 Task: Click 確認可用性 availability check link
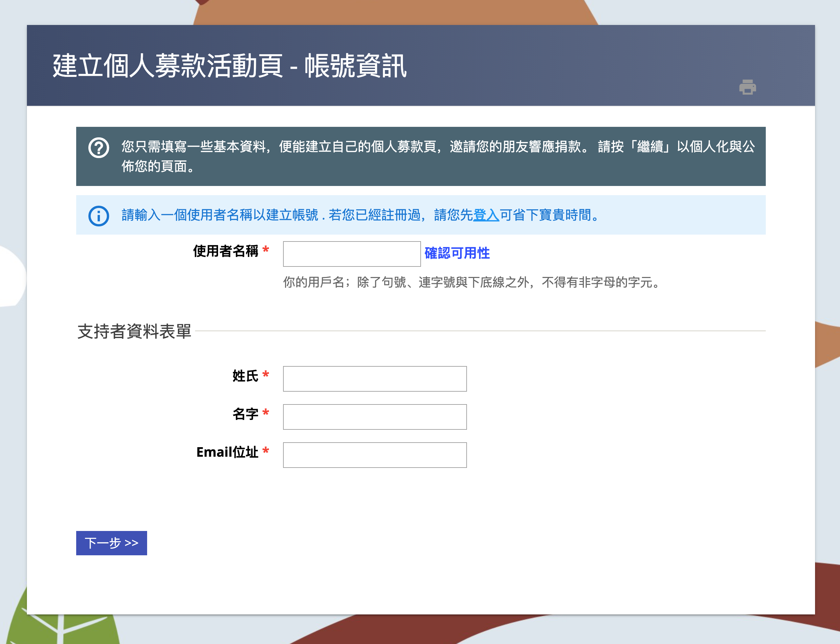pyautogui.click(x=457, y=253)
